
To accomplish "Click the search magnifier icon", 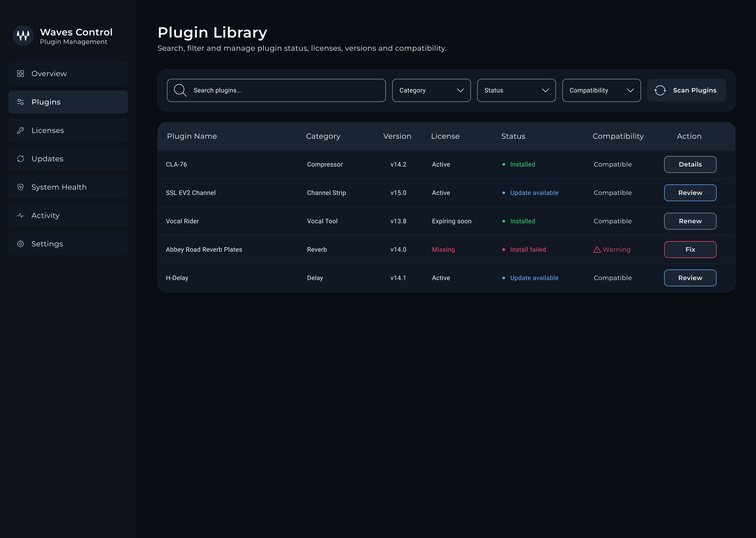I will [180, 90].
